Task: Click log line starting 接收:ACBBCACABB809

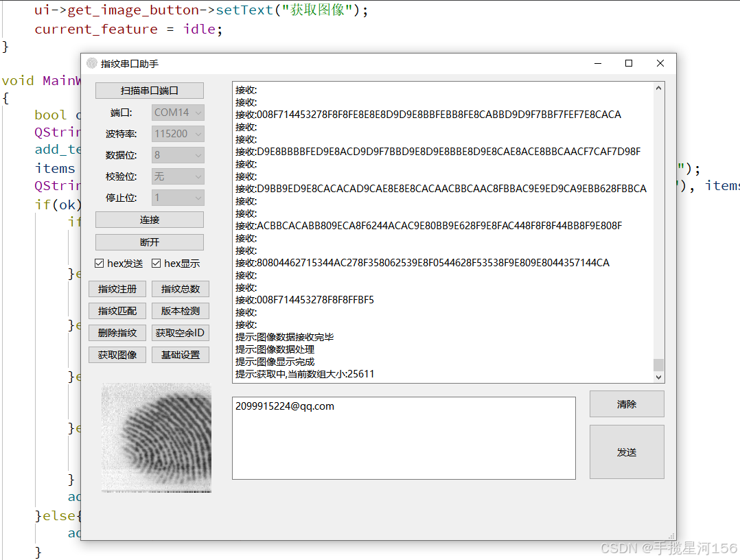Action: 428,226
